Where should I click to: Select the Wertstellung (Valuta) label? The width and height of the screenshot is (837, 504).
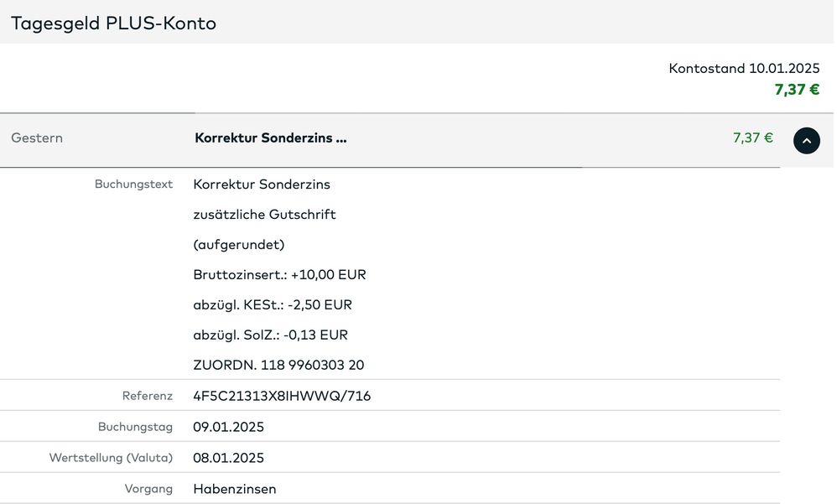[112, 457]
